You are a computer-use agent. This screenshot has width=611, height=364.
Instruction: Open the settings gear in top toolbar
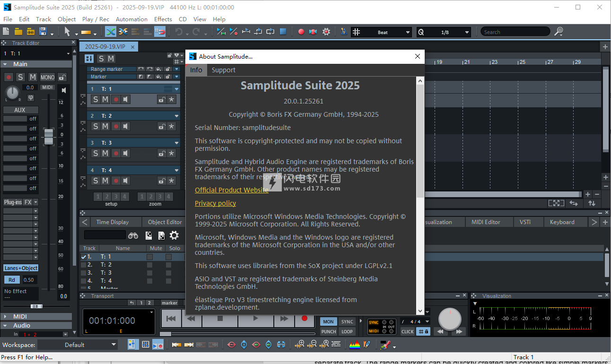click(x=326, y=32)
